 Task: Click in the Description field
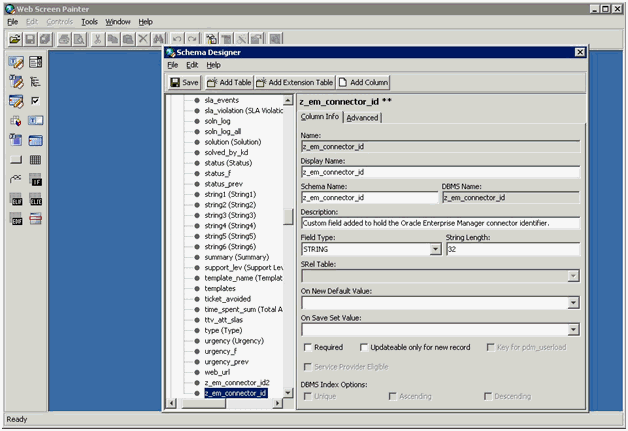tap(440, 223)
